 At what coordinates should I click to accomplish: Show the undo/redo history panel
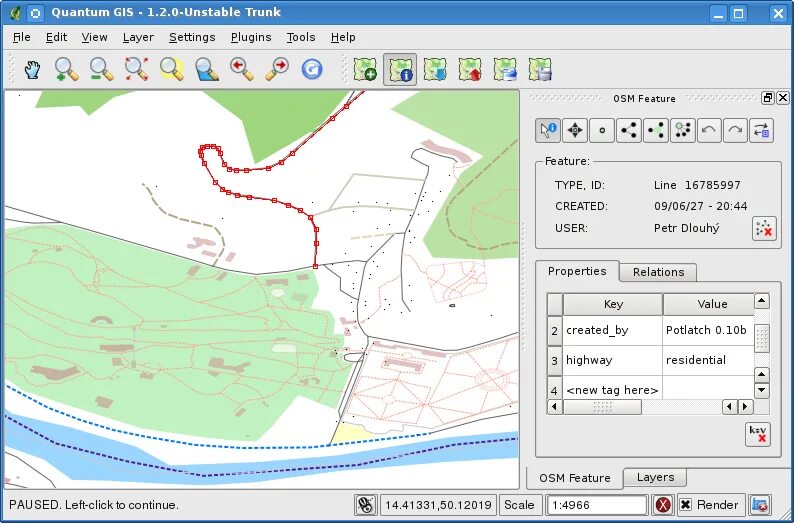tap(762, 130)
